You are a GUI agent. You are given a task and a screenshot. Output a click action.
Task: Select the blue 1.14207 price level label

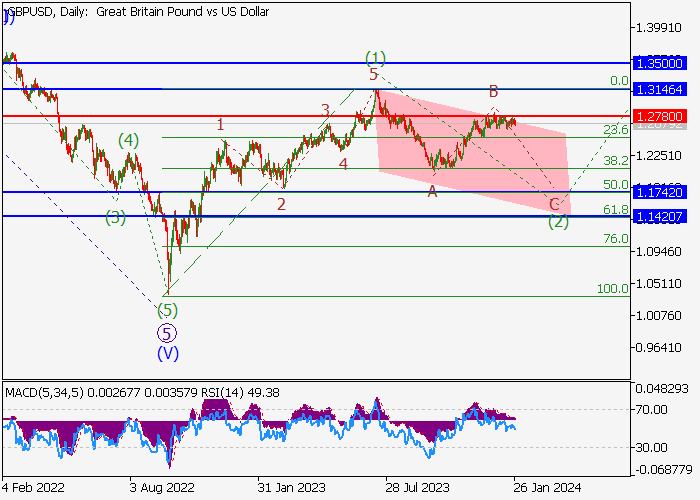pos(659,217)
